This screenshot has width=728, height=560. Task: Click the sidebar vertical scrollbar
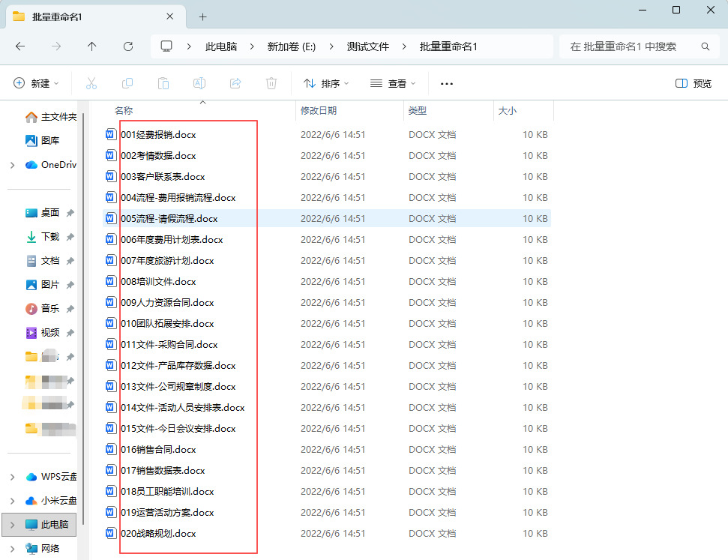[83, 318]
